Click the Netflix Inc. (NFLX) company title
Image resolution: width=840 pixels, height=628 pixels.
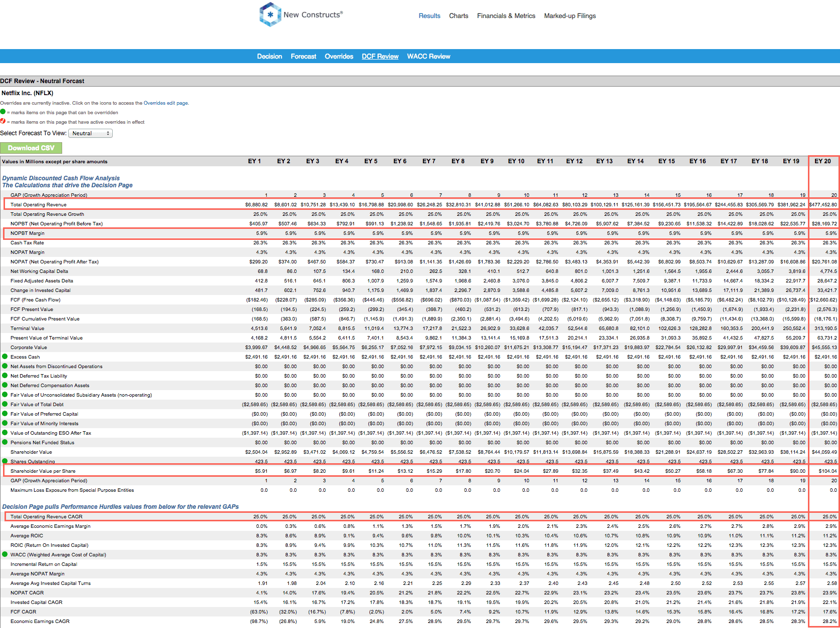(x=27, y=93)
